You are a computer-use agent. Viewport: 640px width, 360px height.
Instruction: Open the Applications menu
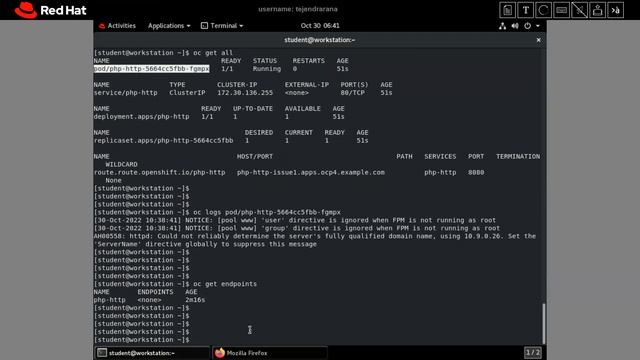point(169,26)
